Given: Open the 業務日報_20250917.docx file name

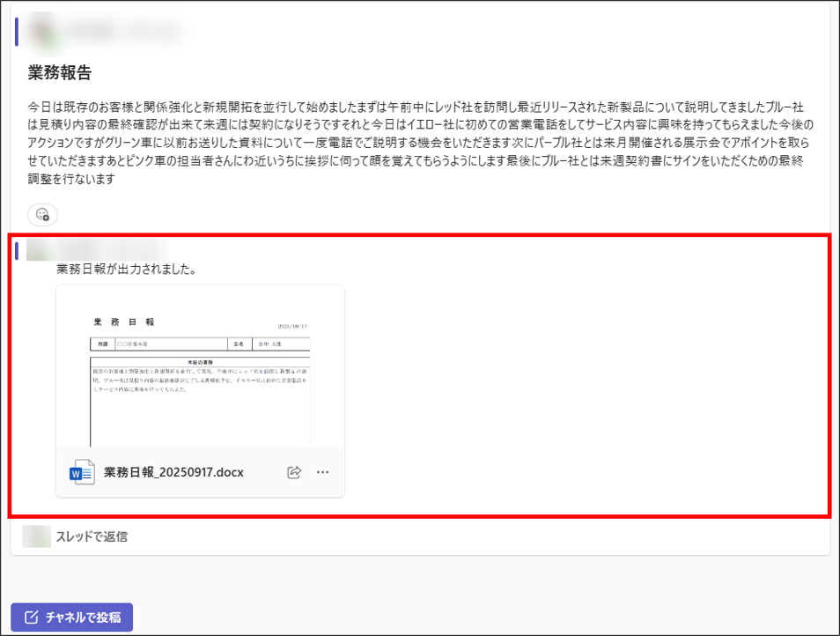Looking at the screenshot, I should pyautogui.click(x=173, y=473).
